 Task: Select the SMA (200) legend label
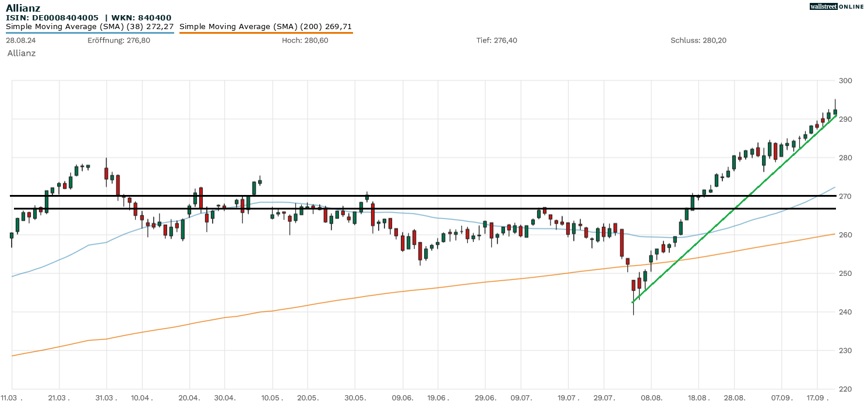(266, 27)
